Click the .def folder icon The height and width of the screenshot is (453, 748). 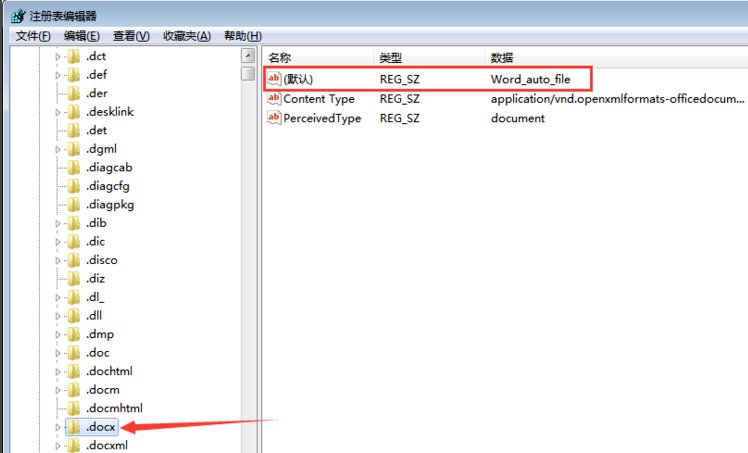[73, 75]
